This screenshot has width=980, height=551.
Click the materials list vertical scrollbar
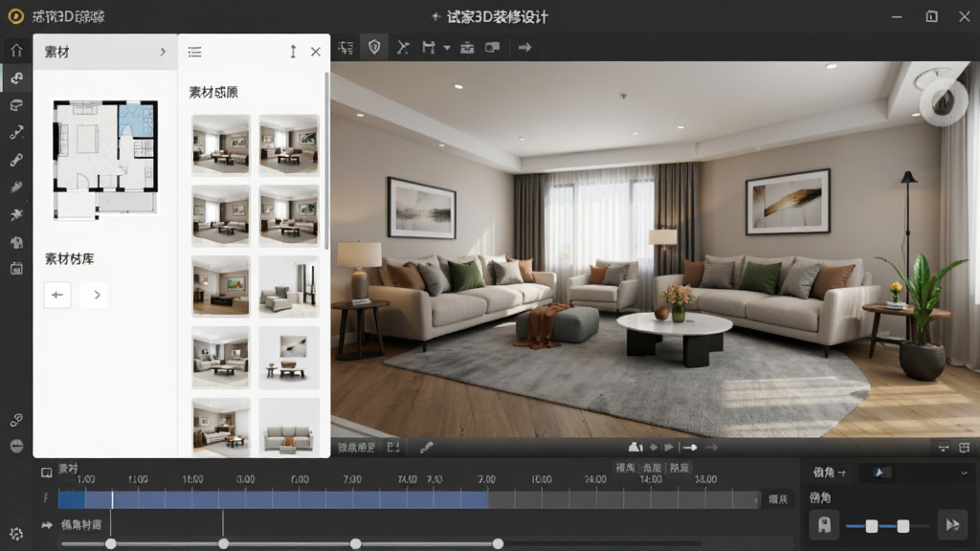(x=326, y=161)
